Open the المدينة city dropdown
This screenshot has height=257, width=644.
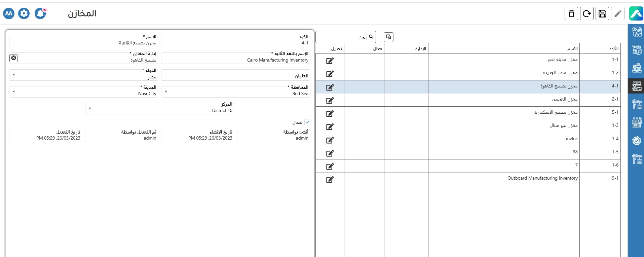coord(14,91)
